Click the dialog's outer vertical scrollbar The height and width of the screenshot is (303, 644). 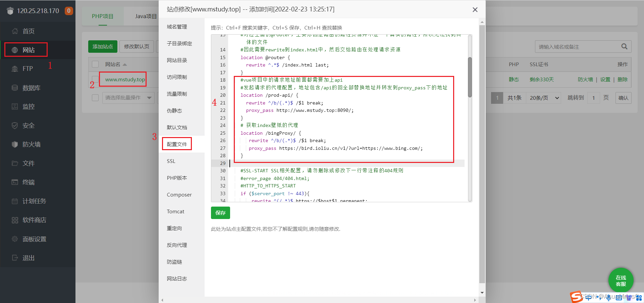pos(482,155)
